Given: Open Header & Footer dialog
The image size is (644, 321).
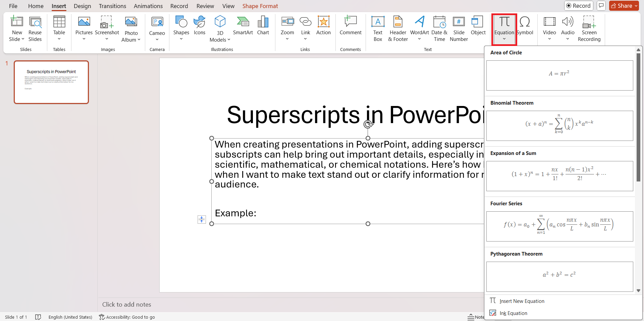Looking at the screenshot, I should (398, 29).
